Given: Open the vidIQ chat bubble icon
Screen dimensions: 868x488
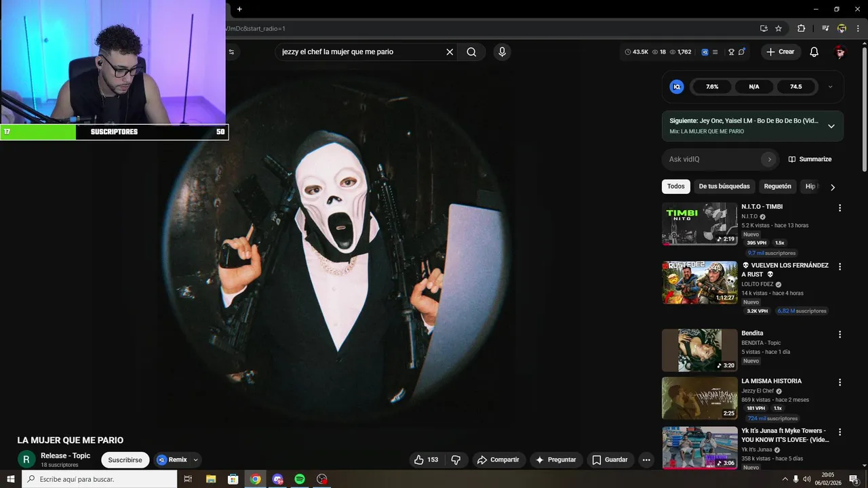Looking at the screenshot, I should click(x=742, y=52).
